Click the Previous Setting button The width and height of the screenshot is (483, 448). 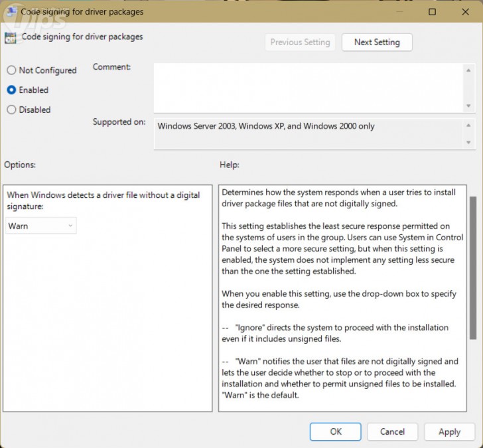point(300,42)
